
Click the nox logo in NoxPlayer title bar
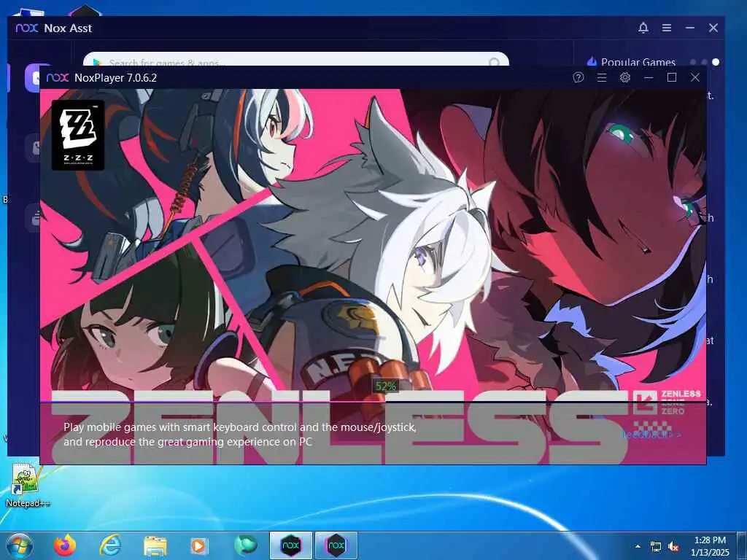coord(58,77)
